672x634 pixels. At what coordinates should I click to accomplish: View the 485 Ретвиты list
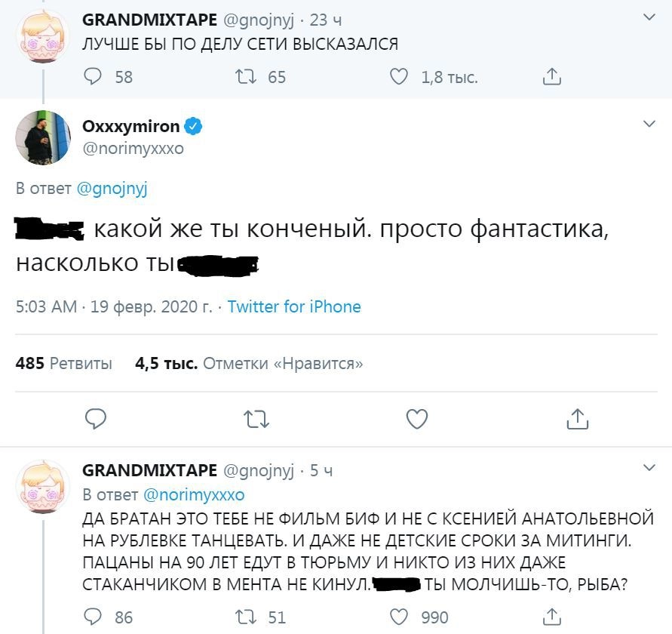pyautogui.click(x=64, y=364)
